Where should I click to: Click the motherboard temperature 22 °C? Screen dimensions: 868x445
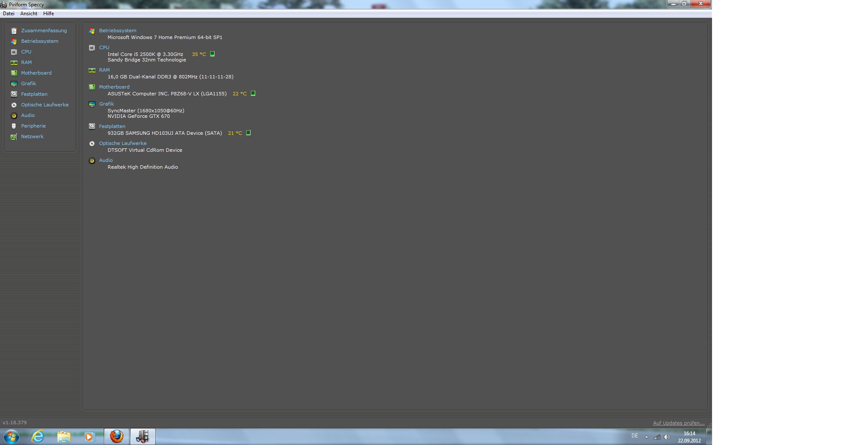239,94
